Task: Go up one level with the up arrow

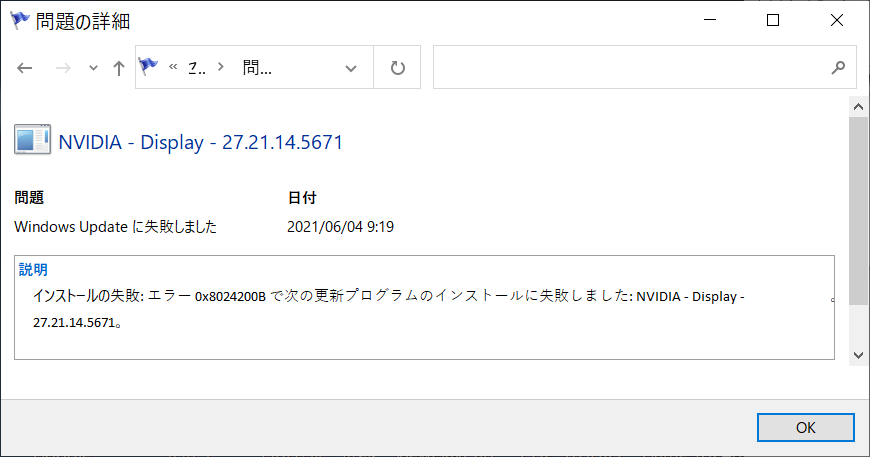Action: pyautogui.click(x=118, y=68)
